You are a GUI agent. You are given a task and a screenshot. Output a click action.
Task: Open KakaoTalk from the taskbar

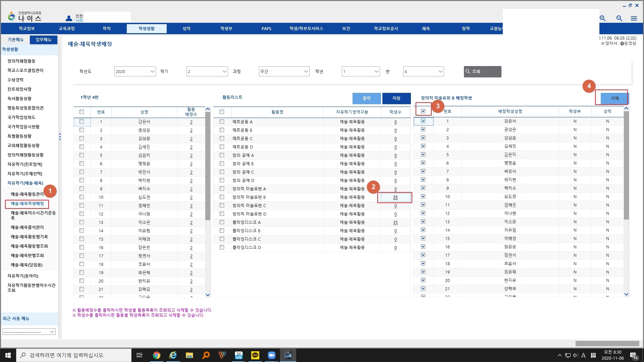(255, 355)
